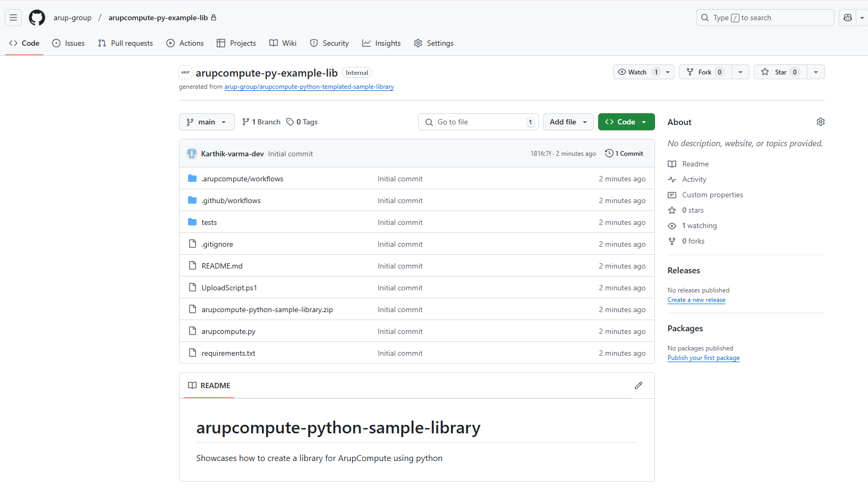Open the latest Initial commit message link
The height and width of the screenshot is (486, 868).
coord(291,154)
